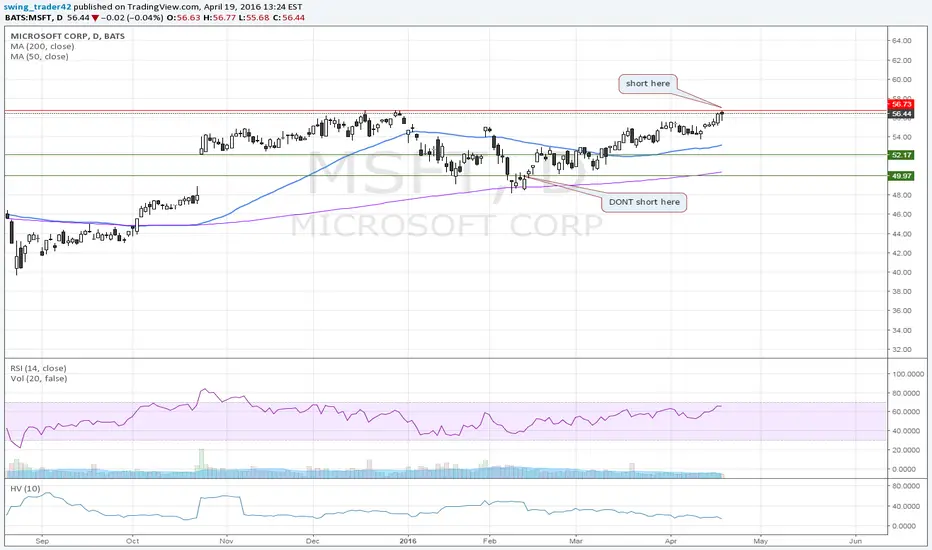The height and width of the screenshot is (550, 932).
Task: Click 34.00 on the price axis
Action: [x=902, y=331]
